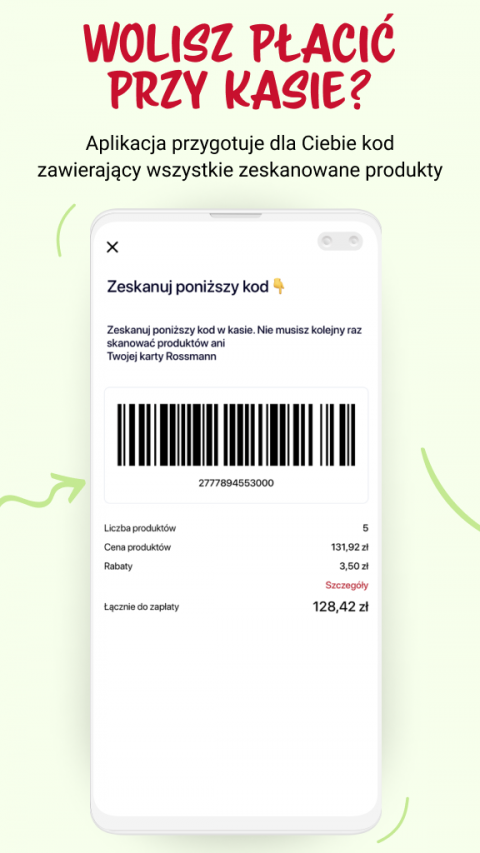Tap the discount amount 3,50 zł
Viewport: 480px width, 853px height.
point(354,566)
